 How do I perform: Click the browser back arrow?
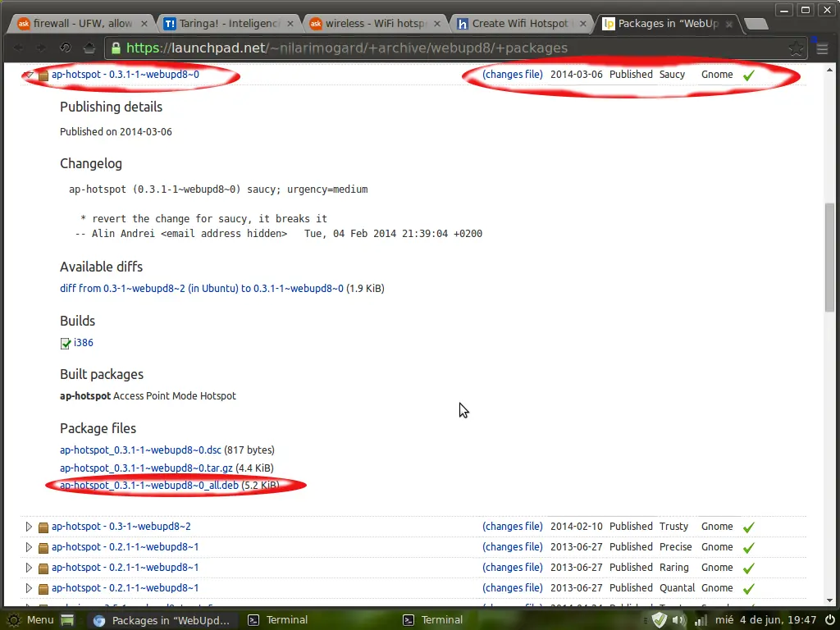18,48
